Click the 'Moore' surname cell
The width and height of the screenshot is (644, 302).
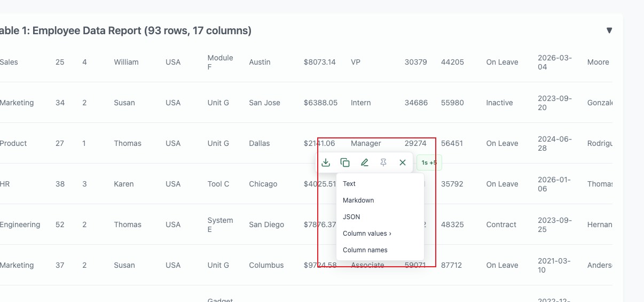tap(598, 62)
